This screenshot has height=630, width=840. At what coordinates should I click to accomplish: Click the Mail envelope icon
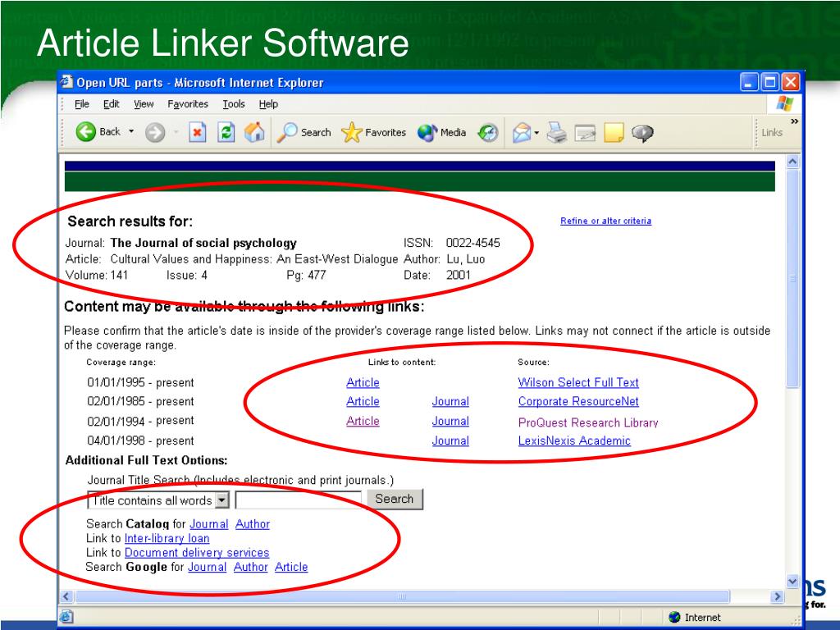(x=521, y=132)
